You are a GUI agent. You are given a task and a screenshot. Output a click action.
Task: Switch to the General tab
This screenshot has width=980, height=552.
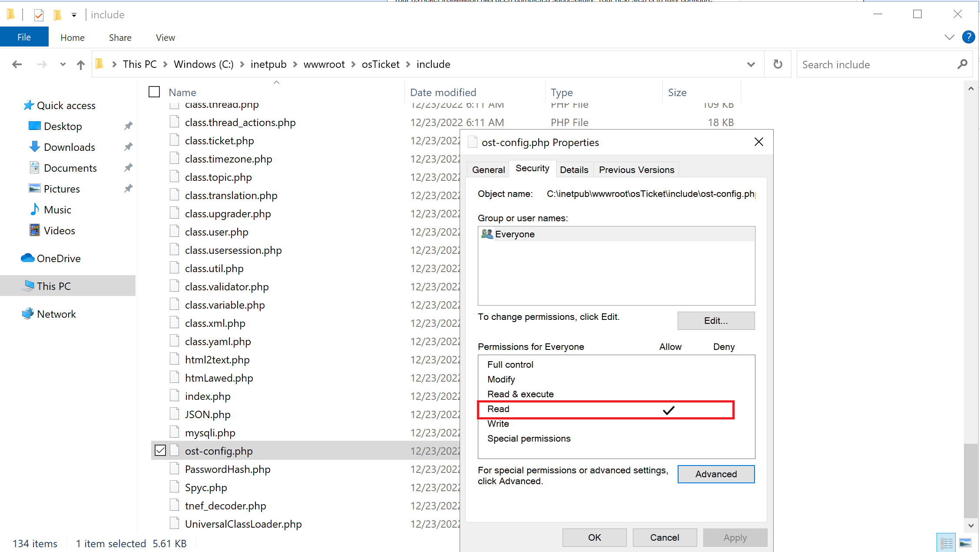[x=488, y=170]
